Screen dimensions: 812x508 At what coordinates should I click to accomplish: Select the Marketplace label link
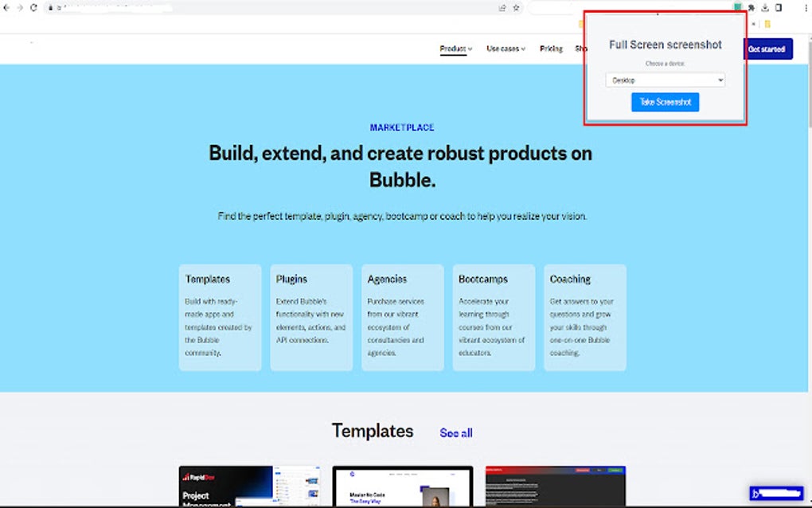pos(400,127)
